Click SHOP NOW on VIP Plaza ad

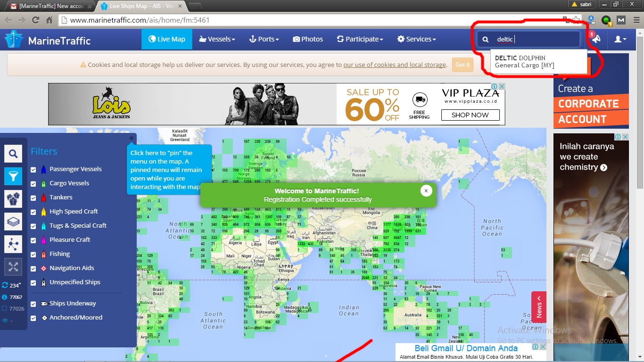470,115
